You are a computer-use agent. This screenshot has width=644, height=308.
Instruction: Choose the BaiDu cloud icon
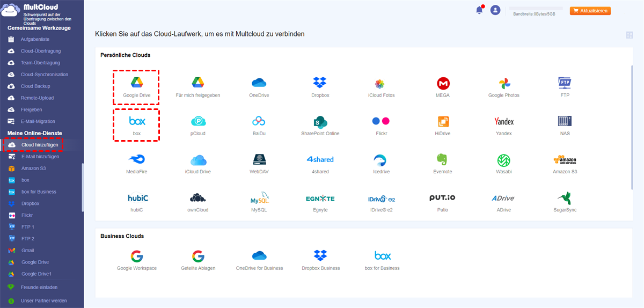click(259, 121)
